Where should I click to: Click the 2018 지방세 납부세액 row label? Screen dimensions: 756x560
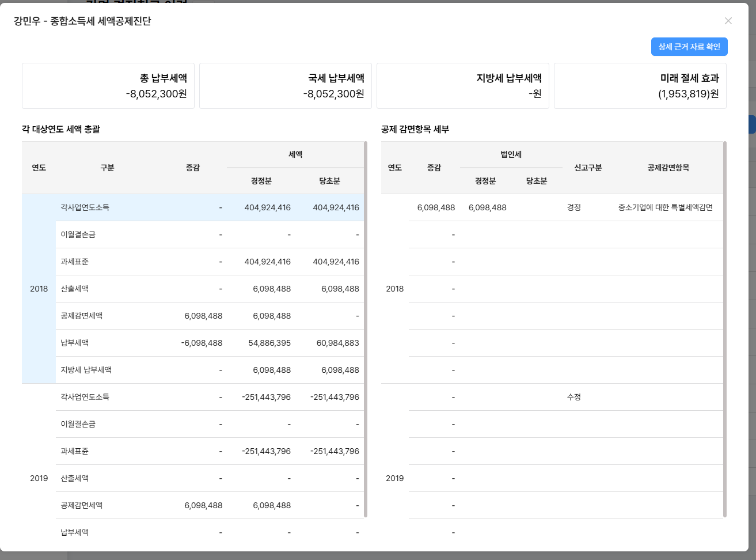pyautogui.click(x=86, y=370)
